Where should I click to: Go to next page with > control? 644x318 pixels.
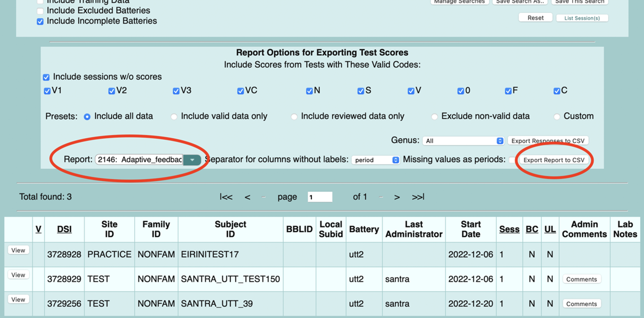tap(397, 197)
